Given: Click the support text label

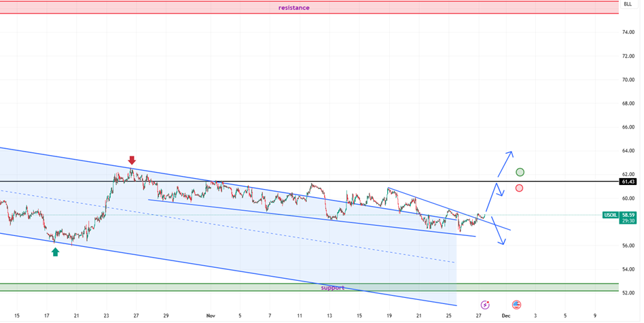Looking at the screenshot, I should coord(333,288).
